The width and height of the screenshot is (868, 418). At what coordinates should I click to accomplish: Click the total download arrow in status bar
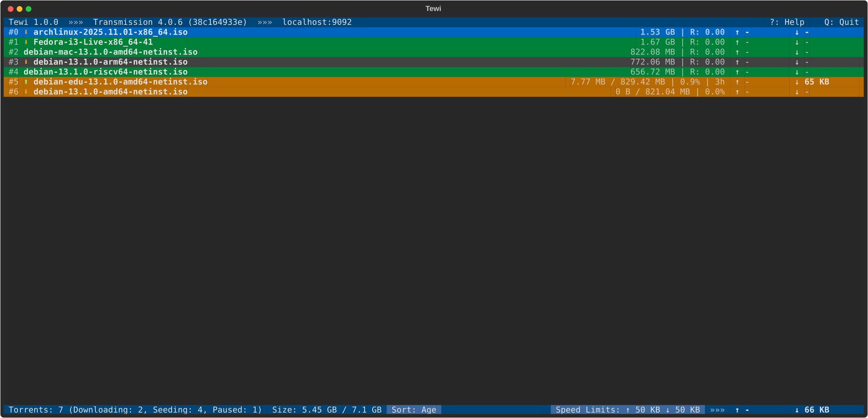tap(797, 410)
